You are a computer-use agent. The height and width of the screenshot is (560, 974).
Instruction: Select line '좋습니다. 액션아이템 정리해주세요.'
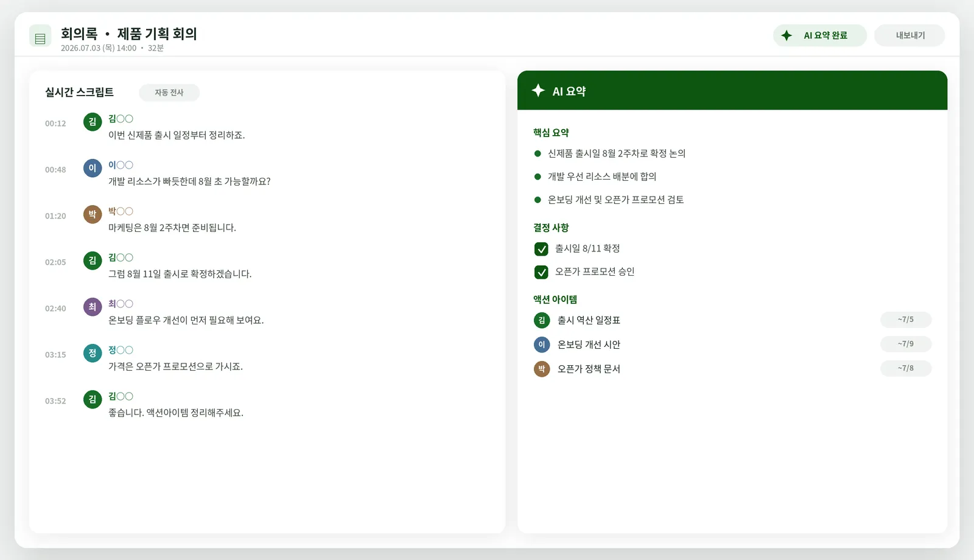176,413
